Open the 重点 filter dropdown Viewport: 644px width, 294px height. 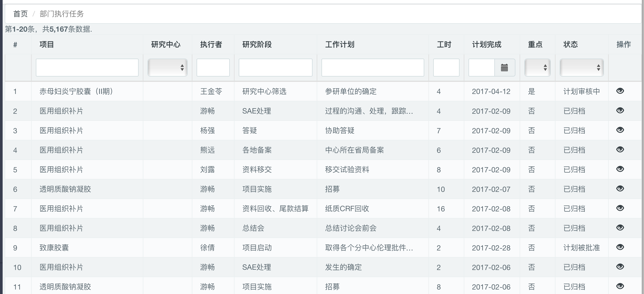(x=537, y=68)
